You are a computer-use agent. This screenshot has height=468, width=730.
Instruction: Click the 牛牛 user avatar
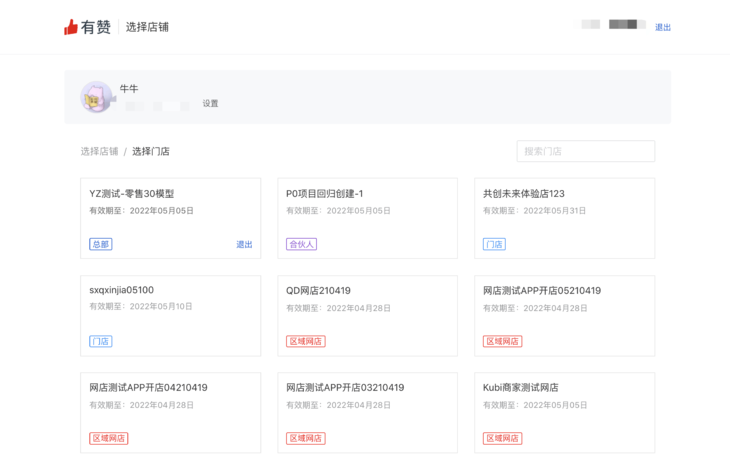click(x=96, y=97)
